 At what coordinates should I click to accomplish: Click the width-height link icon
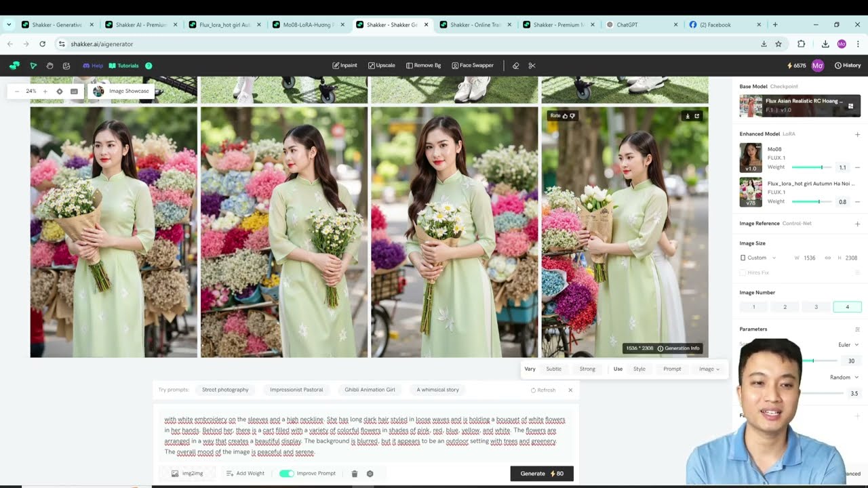click(827, 258)
